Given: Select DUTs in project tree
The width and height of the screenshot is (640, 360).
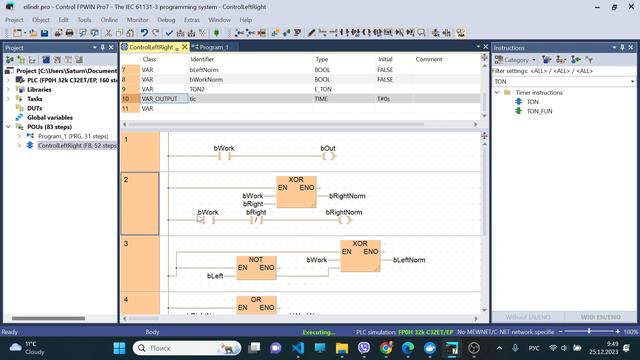Looking at the screenshot, I should pos(35,108).
